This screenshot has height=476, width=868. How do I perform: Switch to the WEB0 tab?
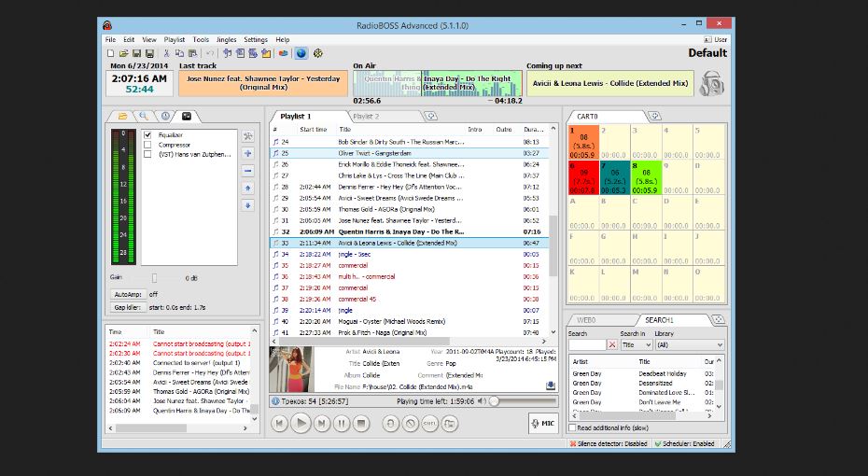(586, 320)
